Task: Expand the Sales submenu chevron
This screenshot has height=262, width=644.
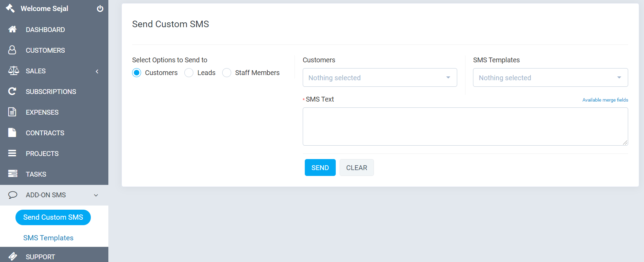Action: [x=97, y=71]
